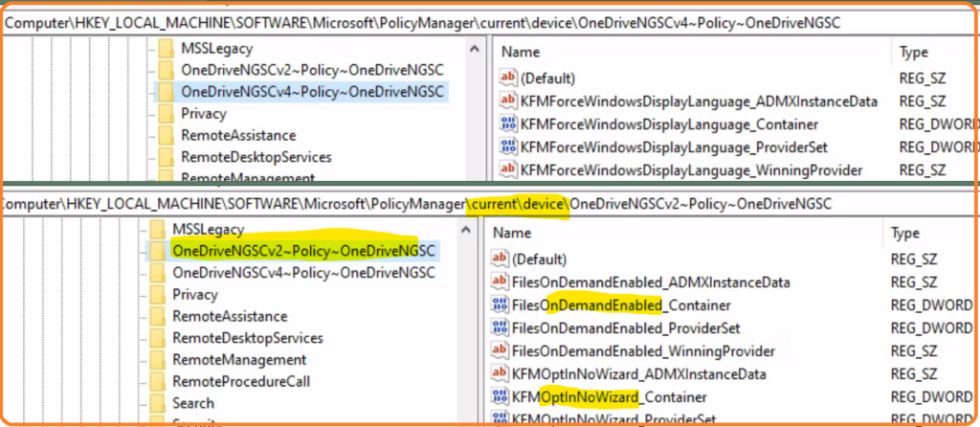
Task: Click REG_SZ type of top window (Default)
Action: point(923,79)
